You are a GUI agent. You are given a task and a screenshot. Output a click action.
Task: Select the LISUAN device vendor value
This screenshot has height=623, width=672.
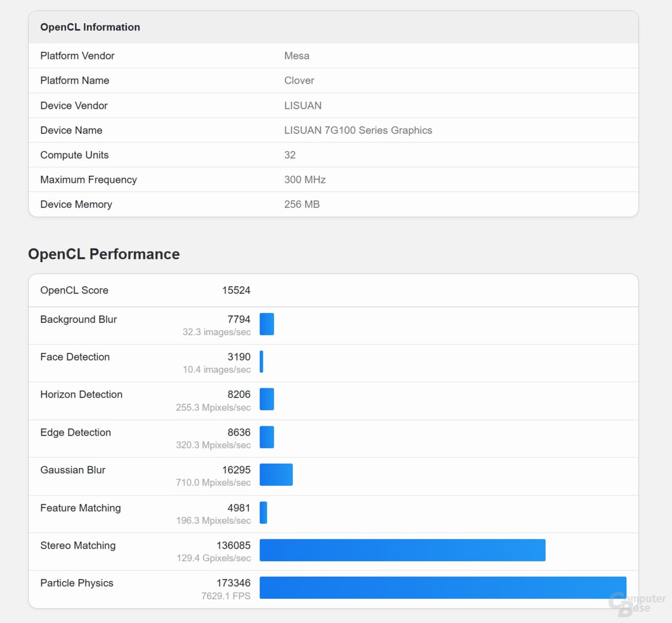tap(303, 106)
